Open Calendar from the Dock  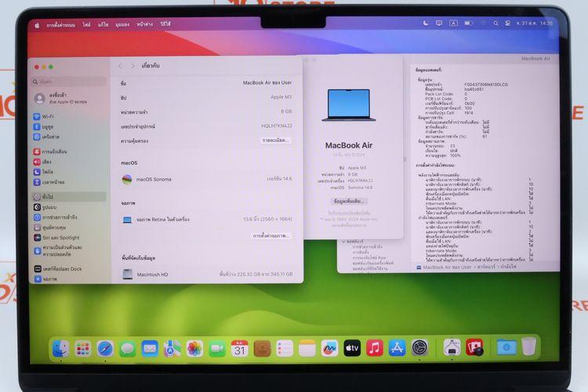pos(240,348)
